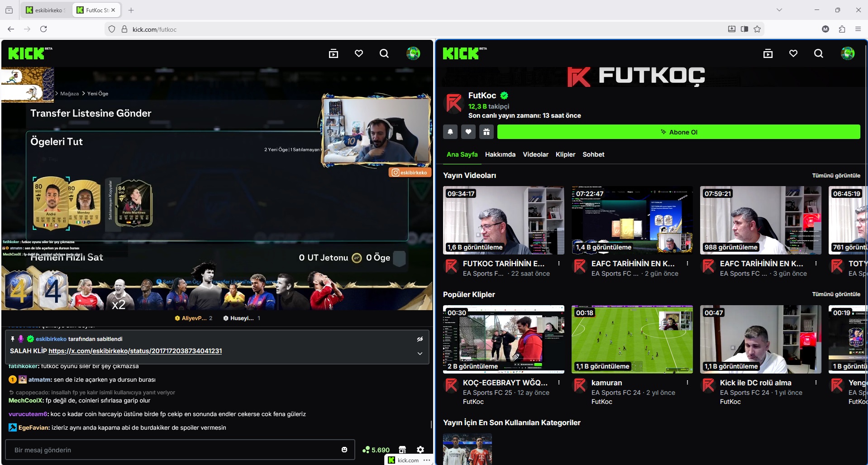The width and height of the screenshot is (868, 465).
Task: Bookmark this page with the star icon
Action: coord(757,29)
